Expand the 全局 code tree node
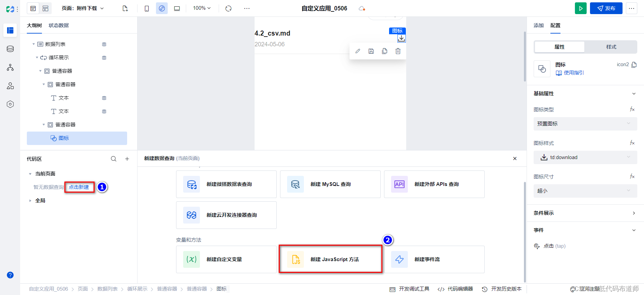 [30, 201]
